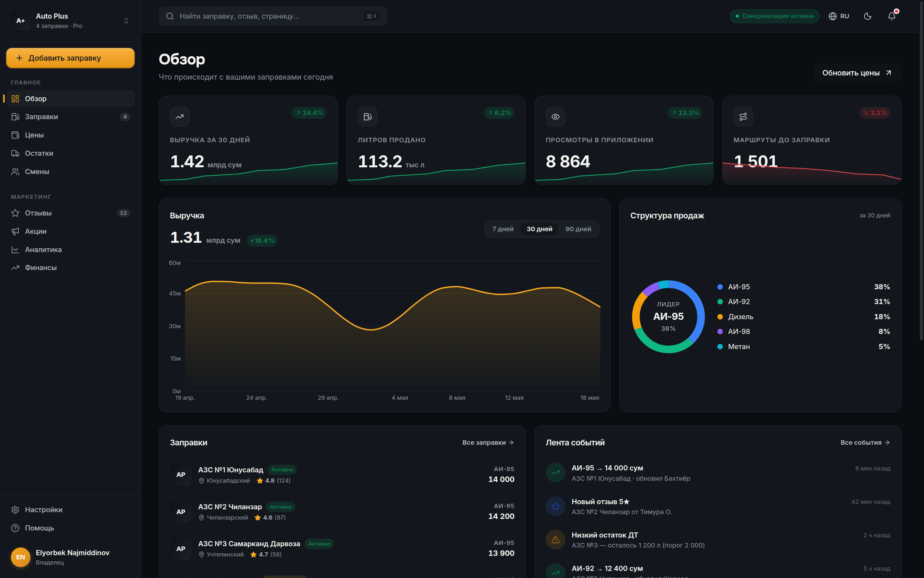
Task: Open the Все заправки link
Action: coord(488,442)
